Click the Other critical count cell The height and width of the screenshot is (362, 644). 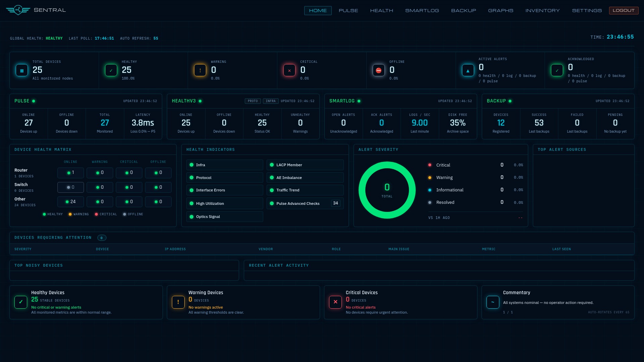click(129, 202)
